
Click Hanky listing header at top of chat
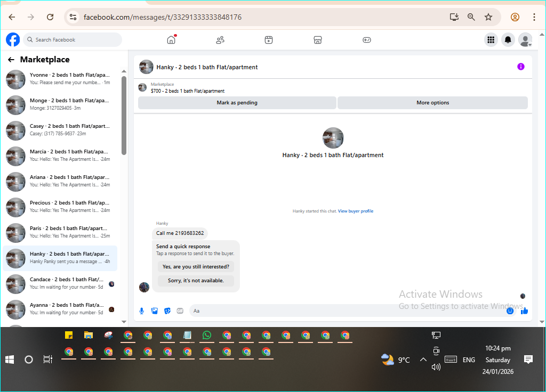tap(207, 67)
